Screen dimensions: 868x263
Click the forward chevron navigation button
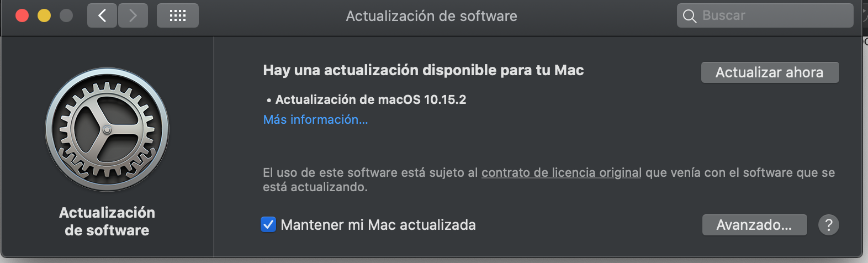click(133, 15)
